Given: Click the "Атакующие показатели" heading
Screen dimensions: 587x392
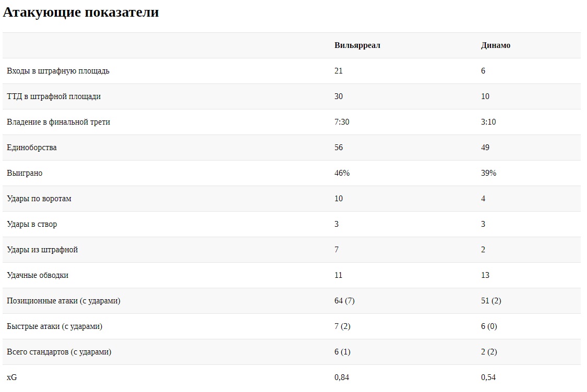Looking at the screenshot, I should [81, 13].
